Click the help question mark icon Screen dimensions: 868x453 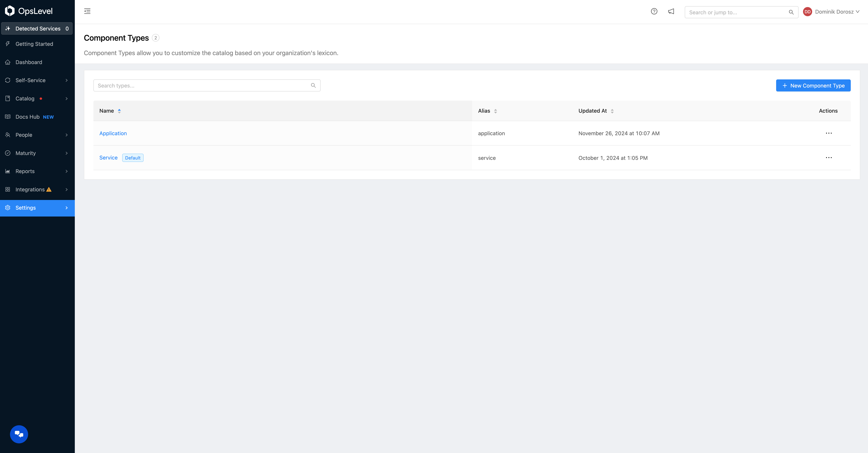tap(654, 12)
